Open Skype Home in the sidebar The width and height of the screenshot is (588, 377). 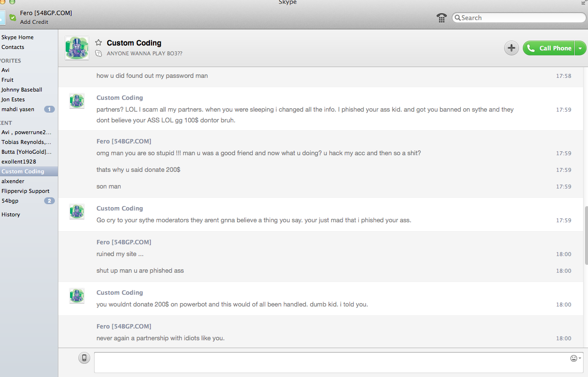pos(18,37)
